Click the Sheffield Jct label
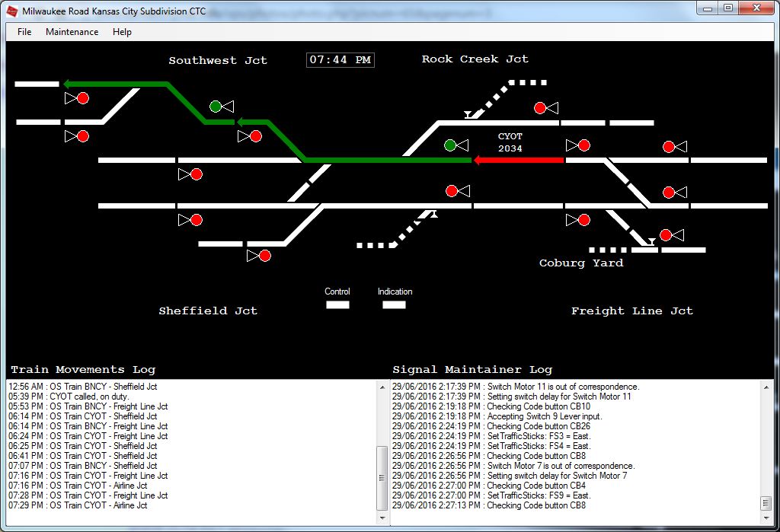The image size is (780, 532). (x=208, y=311)
